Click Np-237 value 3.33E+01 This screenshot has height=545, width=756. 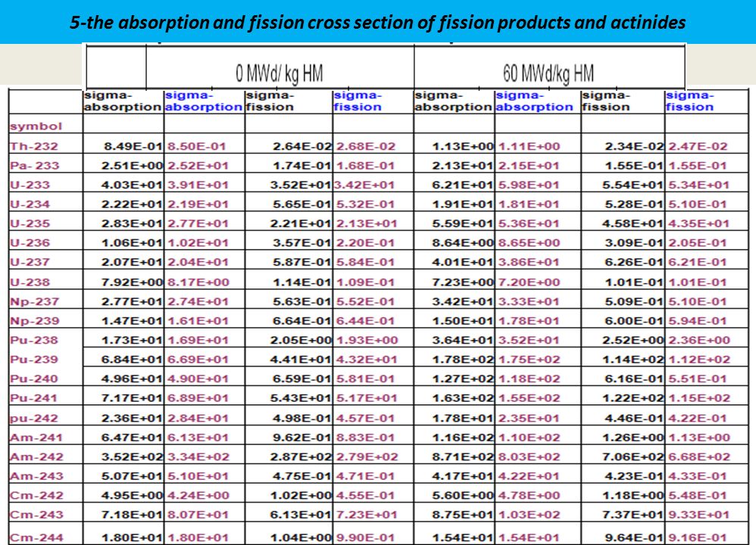coord(529,302)
